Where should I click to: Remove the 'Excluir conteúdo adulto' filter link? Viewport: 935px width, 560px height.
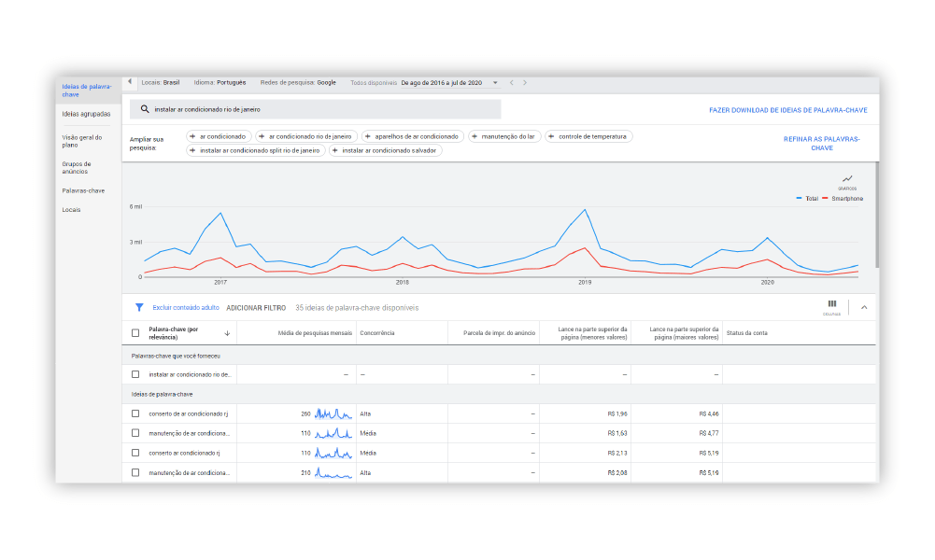(186, 308)
